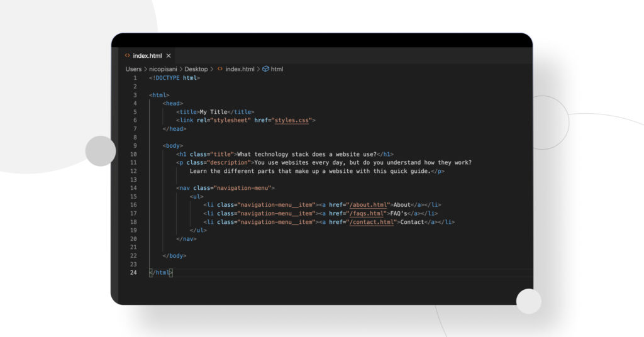Open the html symbol breadcrumb
Viewport: 644px width, 337px height.
click(277, 69)
